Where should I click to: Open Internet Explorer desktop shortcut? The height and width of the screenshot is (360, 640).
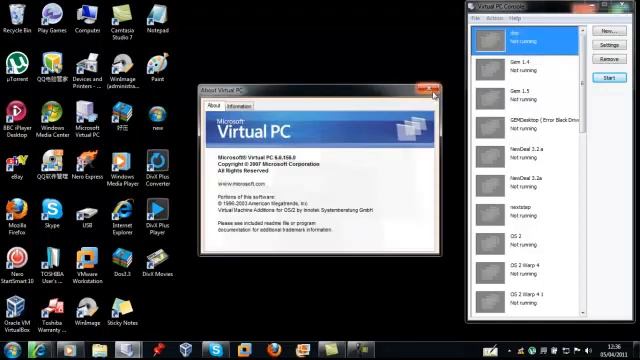[122, 217]
